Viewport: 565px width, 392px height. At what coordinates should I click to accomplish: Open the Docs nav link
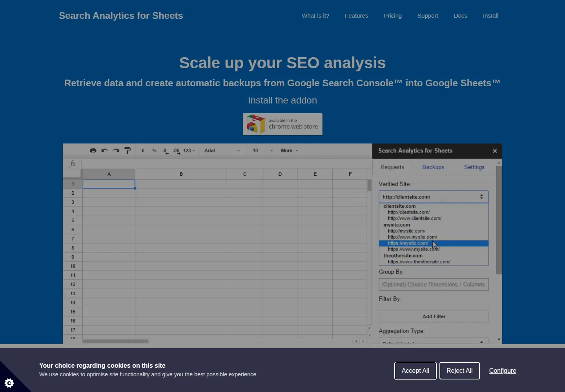[461, 16]
